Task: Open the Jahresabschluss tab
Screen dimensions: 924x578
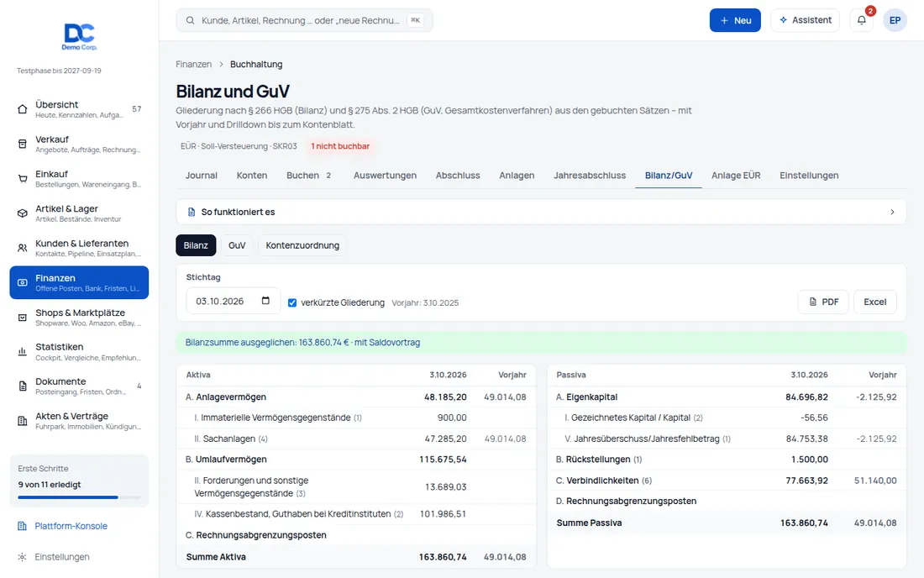Action: coord(590,176)
